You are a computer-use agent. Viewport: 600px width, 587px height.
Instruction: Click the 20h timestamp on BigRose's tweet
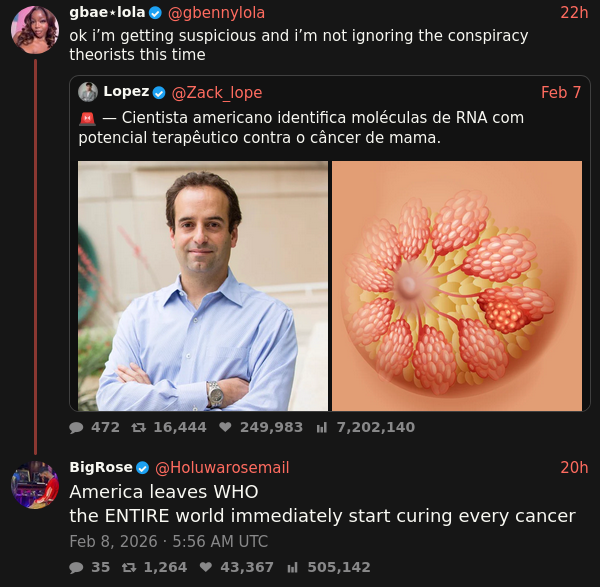point(574,467)
